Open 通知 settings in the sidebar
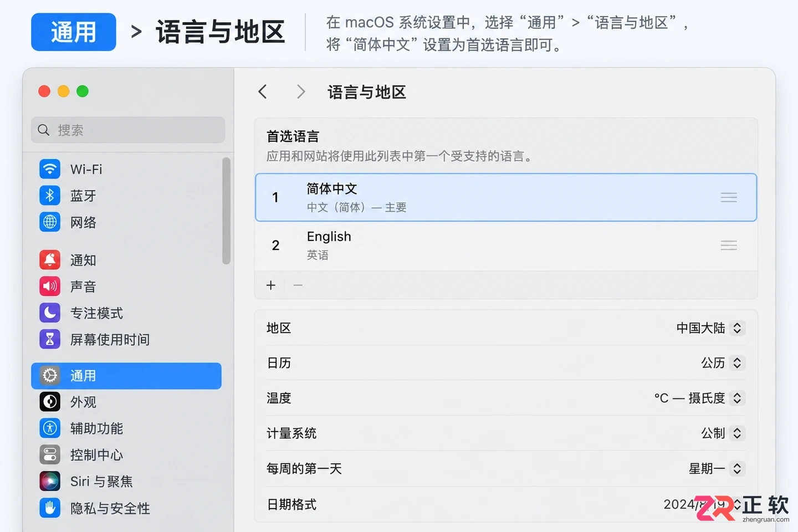 pos(126,260)
